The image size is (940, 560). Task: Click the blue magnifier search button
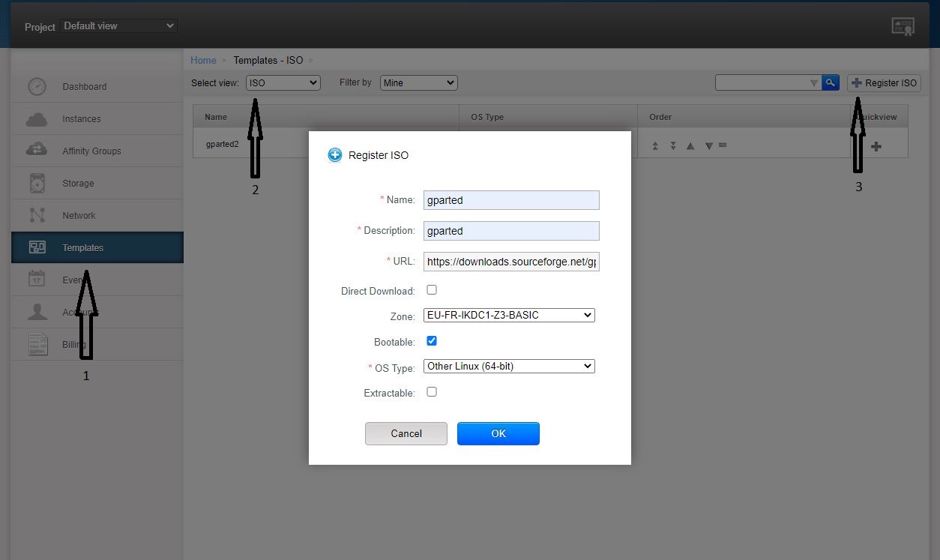click(830, 82)
